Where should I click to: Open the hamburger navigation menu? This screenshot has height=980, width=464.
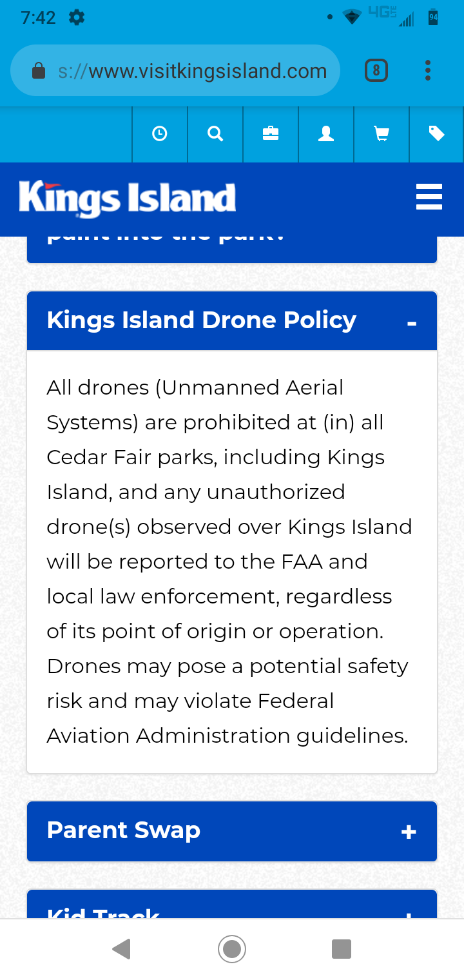[x=429, y=197]
